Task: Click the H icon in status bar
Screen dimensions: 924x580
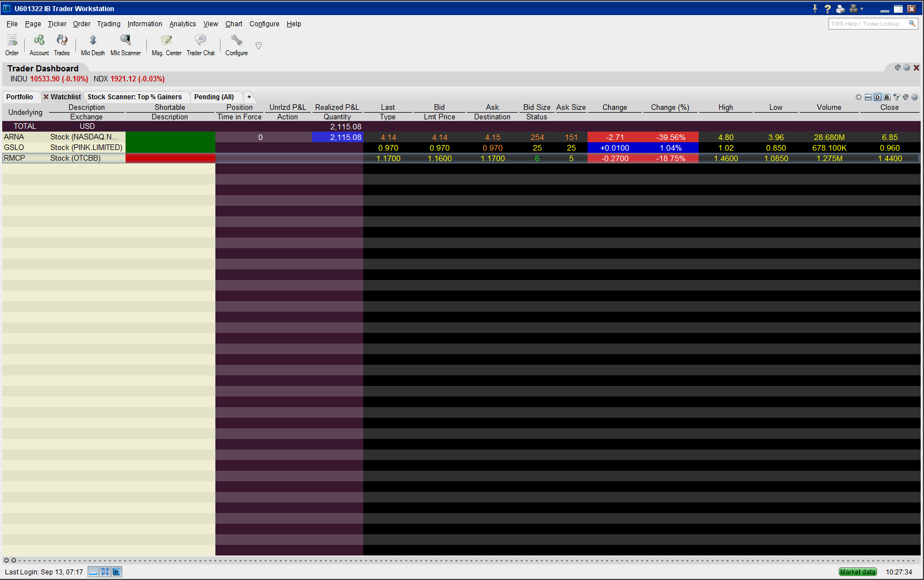Action: coord(117,572)
